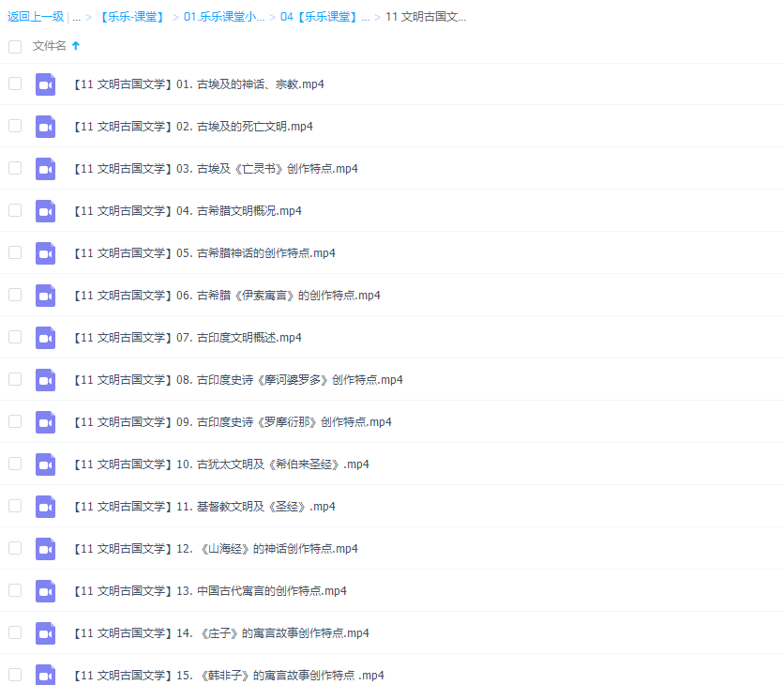Click the video icon beside 15. 《韩非子》的寓言故事创作特点
Viewport: 784px width, 685px height.
click(45, 674)
